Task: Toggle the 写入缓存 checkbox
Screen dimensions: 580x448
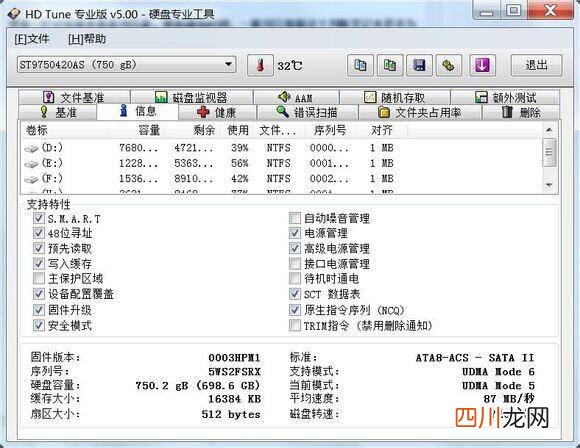Action: click(39, 263)
